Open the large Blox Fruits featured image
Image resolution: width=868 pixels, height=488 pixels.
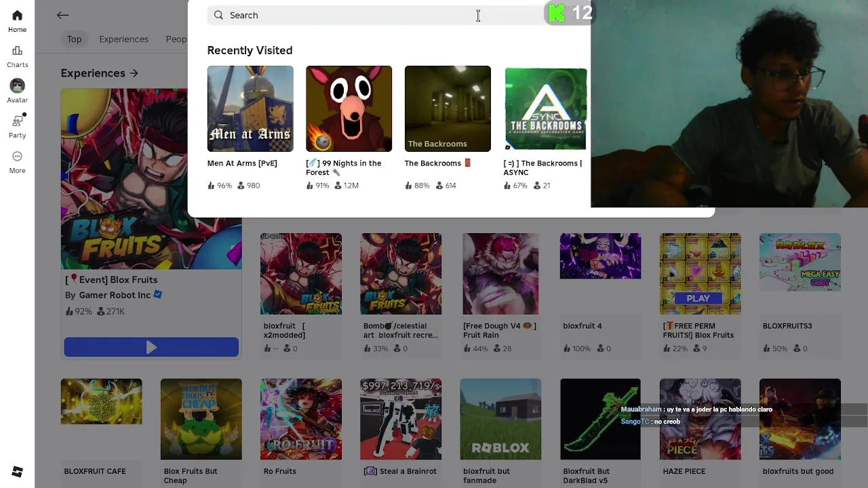[151, 179]
